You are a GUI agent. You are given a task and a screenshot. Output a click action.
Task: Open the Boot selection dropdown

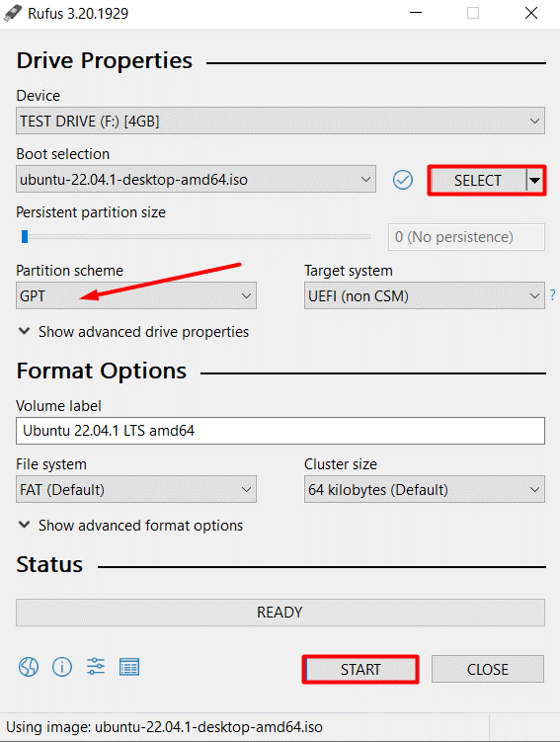(196, 180)
